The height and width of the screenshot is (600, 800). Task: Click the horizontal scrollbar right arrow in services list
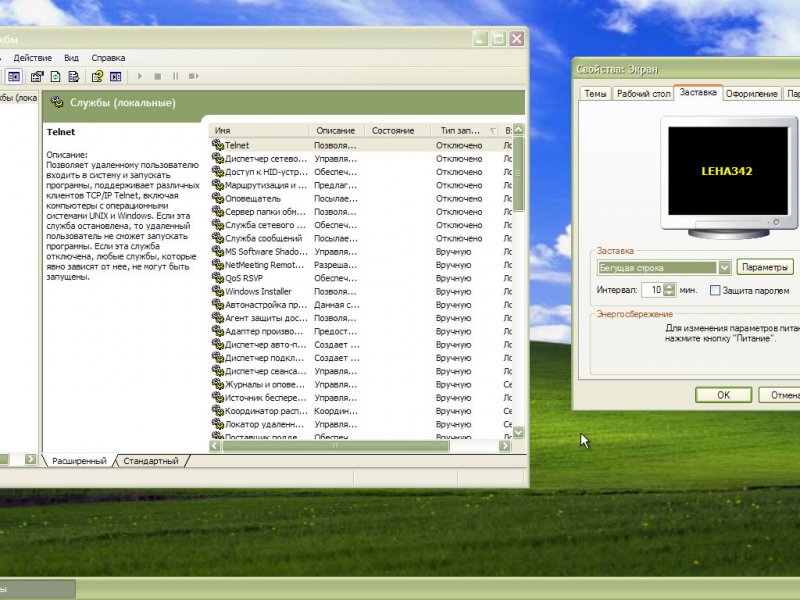505,445
